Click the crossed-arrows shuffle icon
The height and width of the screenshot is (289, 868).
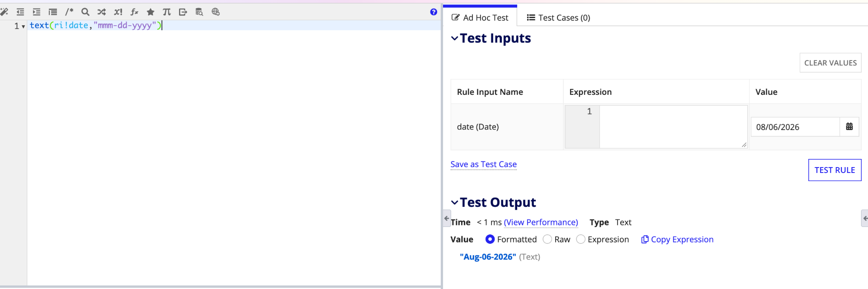pyautogui.click(x=102, y=12)
